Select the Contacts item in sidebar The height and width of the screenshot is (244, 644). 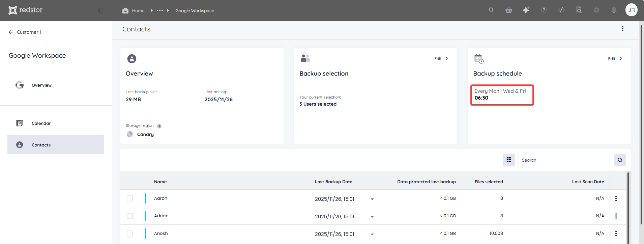click(x=56, y=145)
